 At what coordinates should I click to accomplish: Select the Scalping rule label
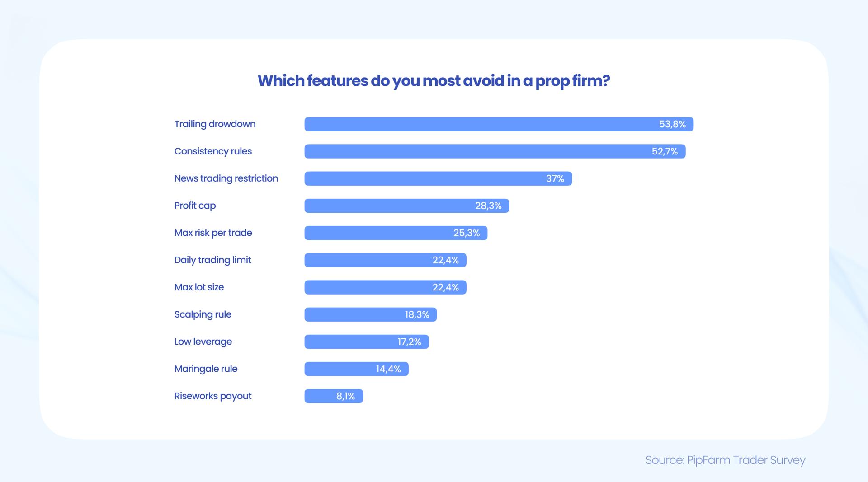point(203,314)
